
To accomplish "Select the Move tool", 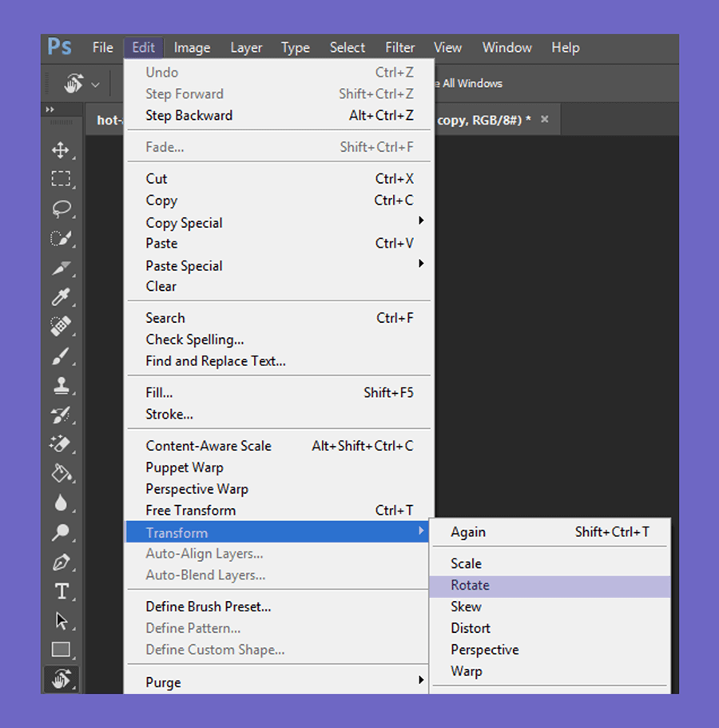I will point(61,150).
